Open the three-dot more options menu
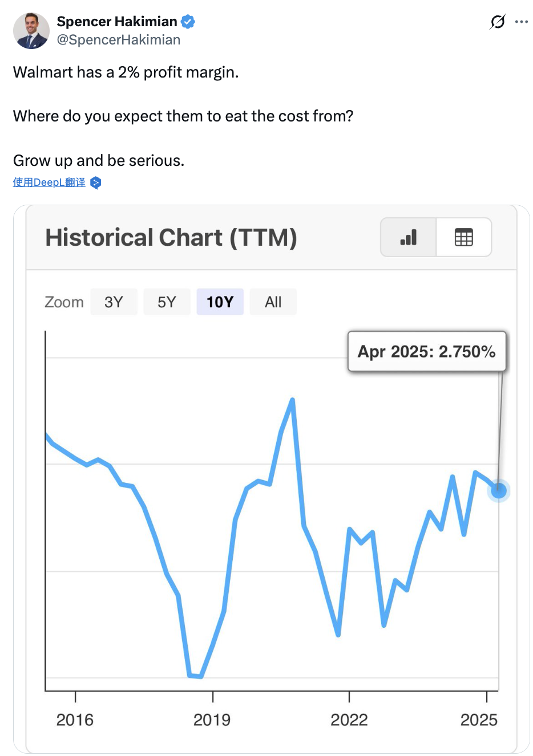 coord(522,22)
